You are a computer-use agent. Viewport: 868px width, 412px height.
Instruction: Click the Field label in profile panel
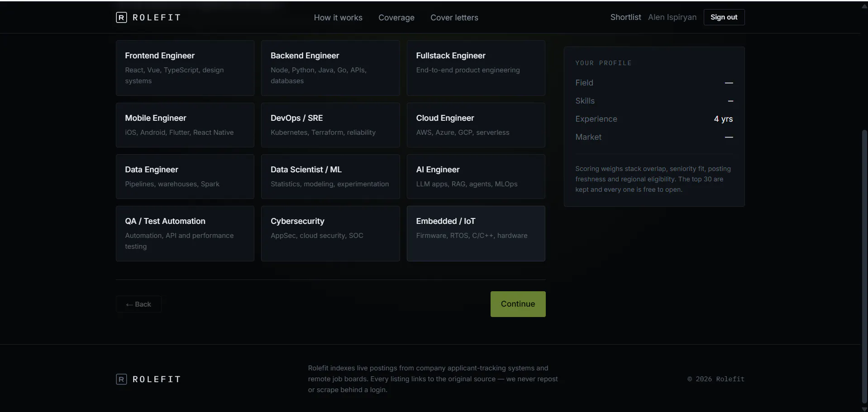coord(584,83)
